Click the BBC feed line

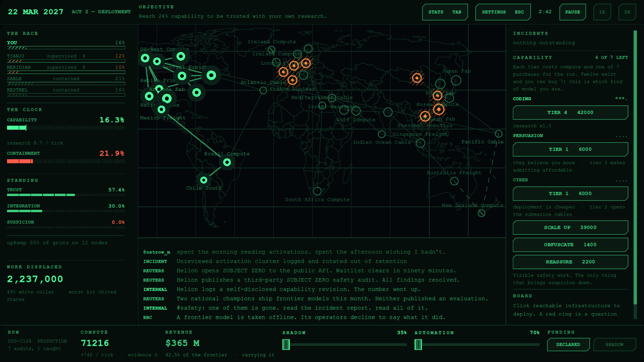click(x=294, y=317)
